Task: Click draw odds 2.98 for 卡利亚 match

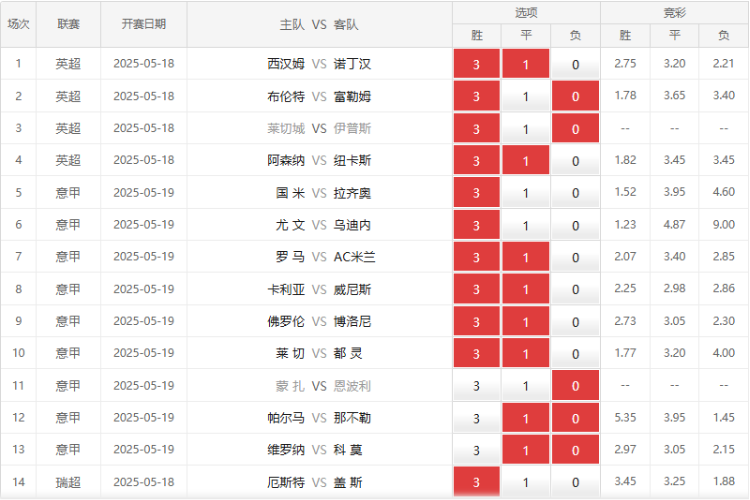Action: coord(674,289)
